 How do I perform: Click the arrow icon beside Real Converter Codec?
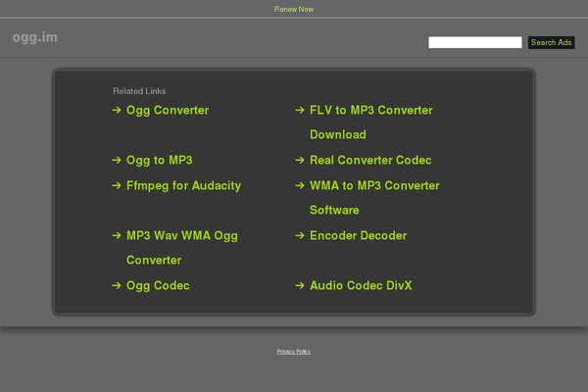[x=300, y=160]
